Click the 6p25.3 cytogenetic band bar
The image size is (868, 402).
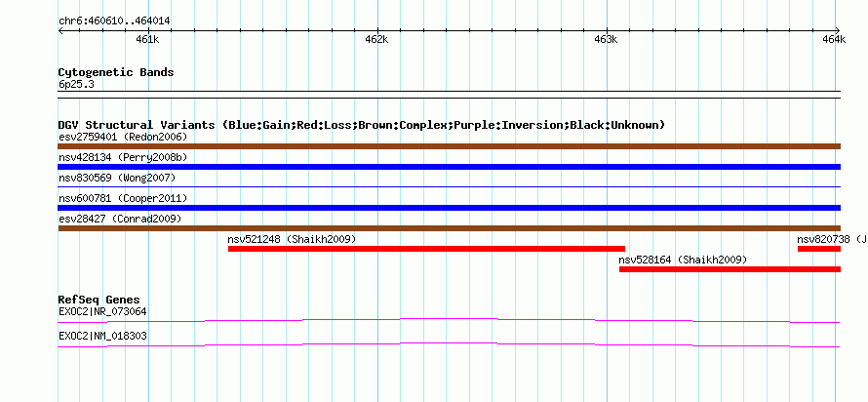point(449,95)
